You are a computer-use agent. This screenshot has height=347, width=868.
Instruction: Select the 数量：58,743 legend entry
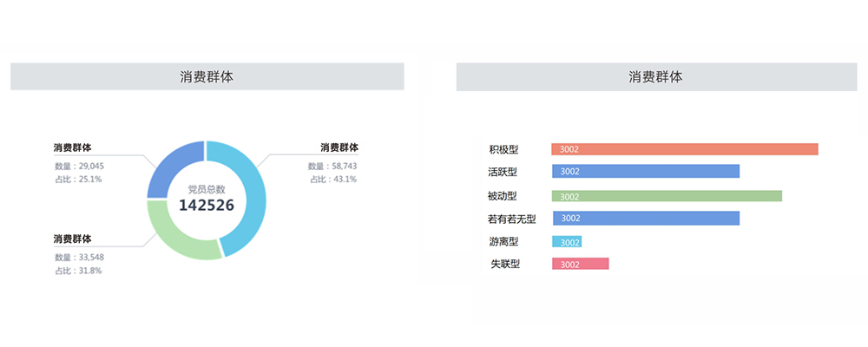click(332, 166)
